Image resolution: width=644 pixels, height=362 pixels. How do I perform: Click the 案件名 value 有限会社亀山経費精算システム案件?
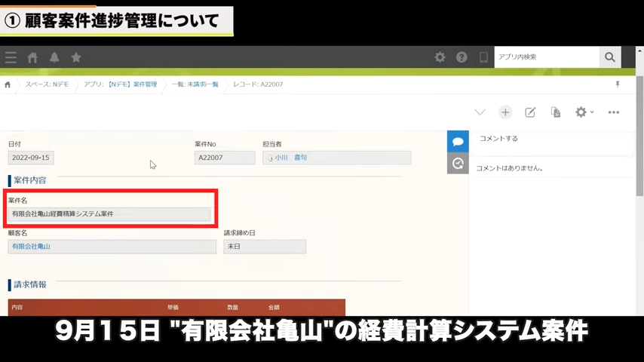[x=109, y=214]
